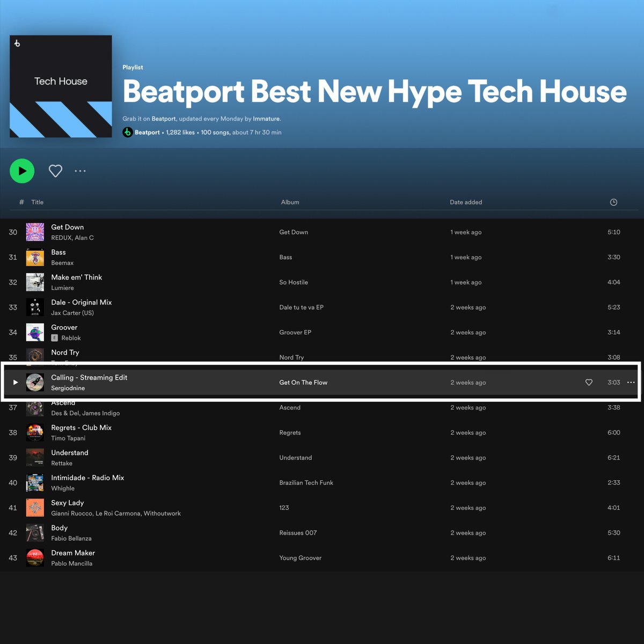Click Dale - Original Mix artwork
Image resolution: width=644 pixels, height=644 pixels.
(35, 308)
